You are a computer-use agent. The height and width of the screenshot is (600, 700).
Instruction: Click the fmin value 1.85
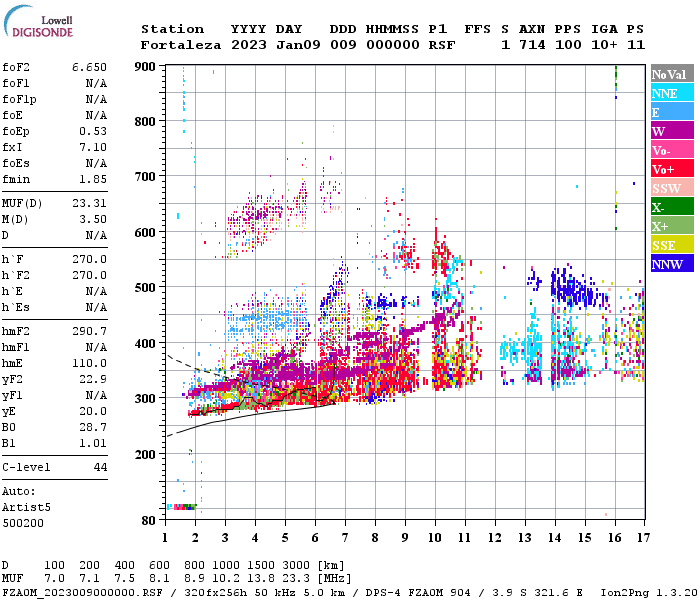click(93, 179)
